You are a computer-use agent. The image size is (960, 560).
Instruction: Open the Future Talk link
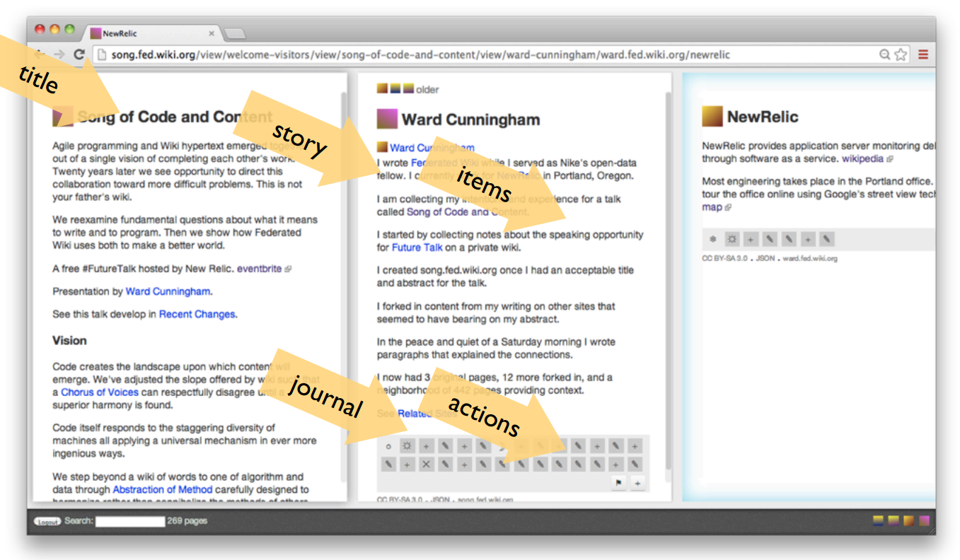click(x=417, y=247)
